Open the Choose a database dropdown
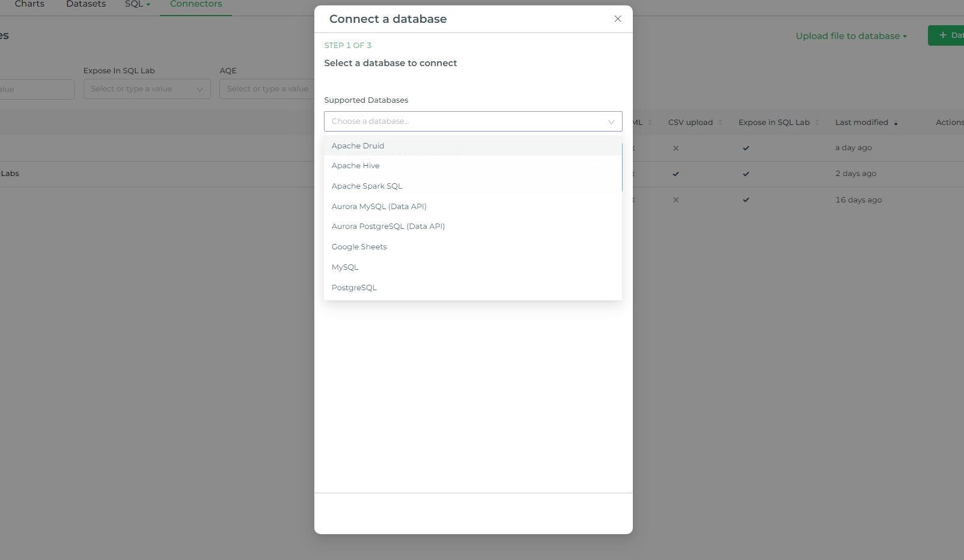964x560 pixels. (x=473, y=121)
